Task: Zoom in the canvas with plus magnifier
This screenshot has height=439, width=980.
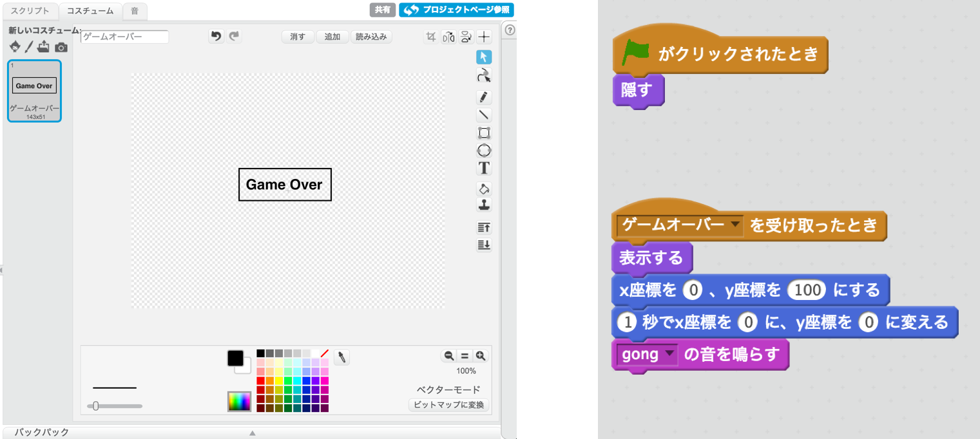Action: coord(480,355)
